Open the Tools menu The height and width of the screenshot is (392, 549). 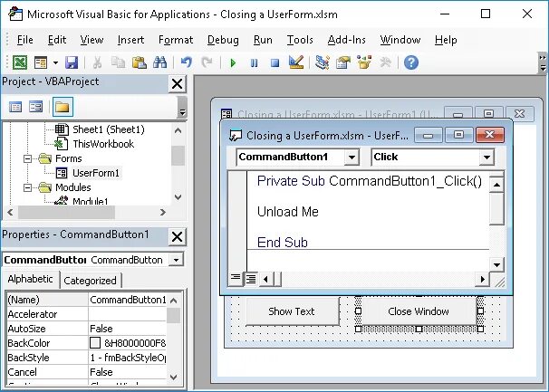(300, 40)
